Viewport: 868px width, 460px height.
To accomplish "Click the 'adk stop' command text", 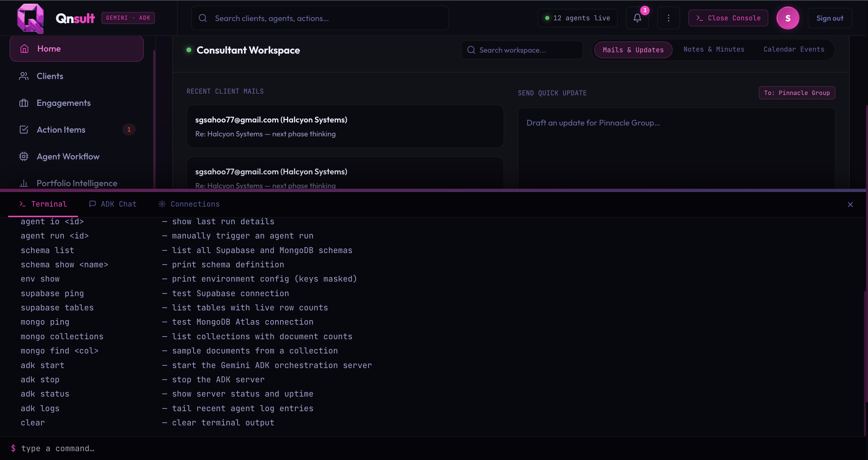I will [40, 380].
